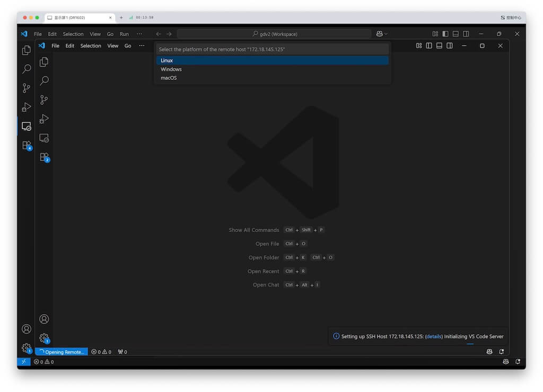Run Show All Commands from the welcome page

coord(253,229)
